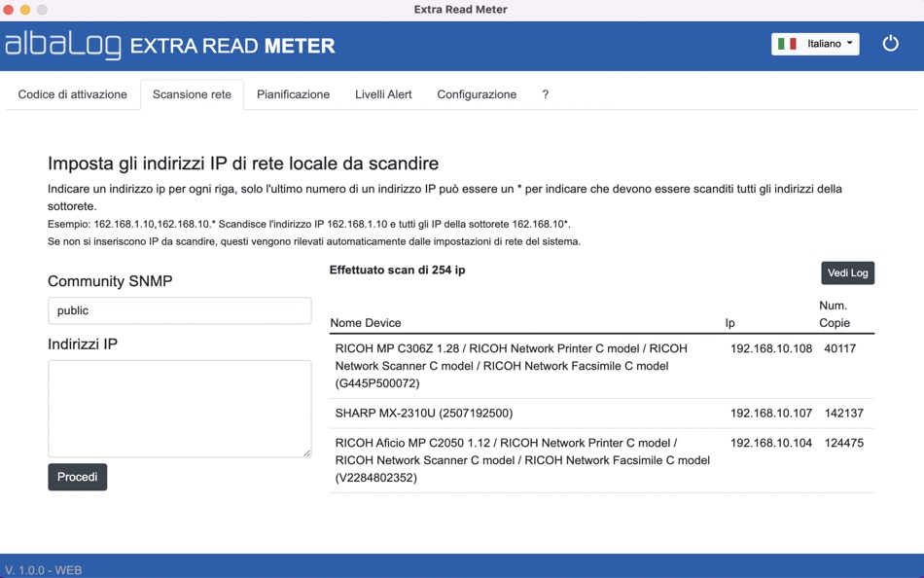Minimize the window with the yellow button
924x578 pixels.
[x=24, y=10]
